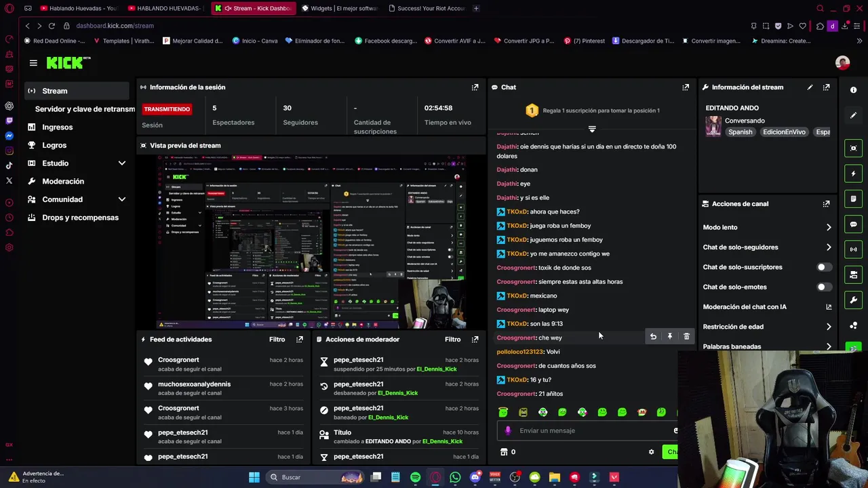Click the info icon in the right rail

pos(853,90)
